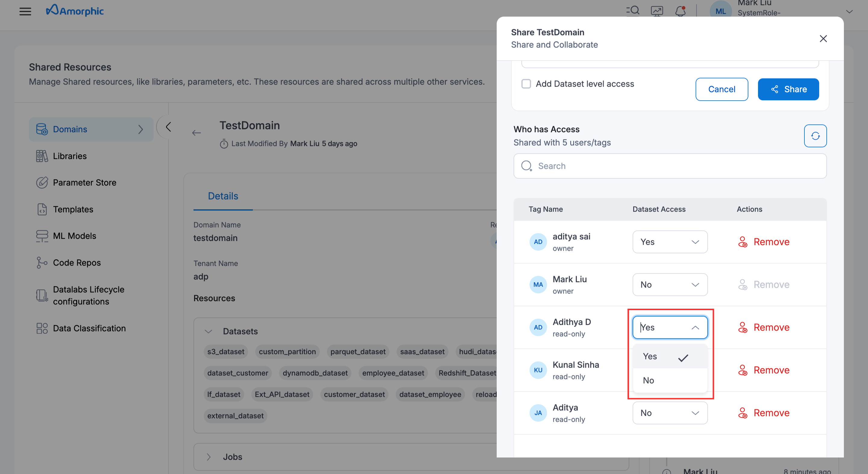Screen dimensions: 868x474
Task: Select No in the open dropdown
Action: (648, 380)
